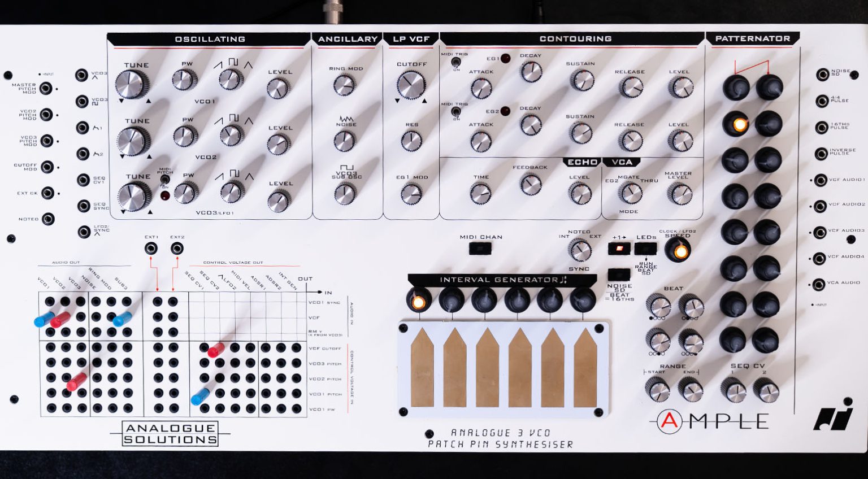Click the NOISE SD jack on the right edge
This screenshot has height=479, width=868.
tap(822, 75)
